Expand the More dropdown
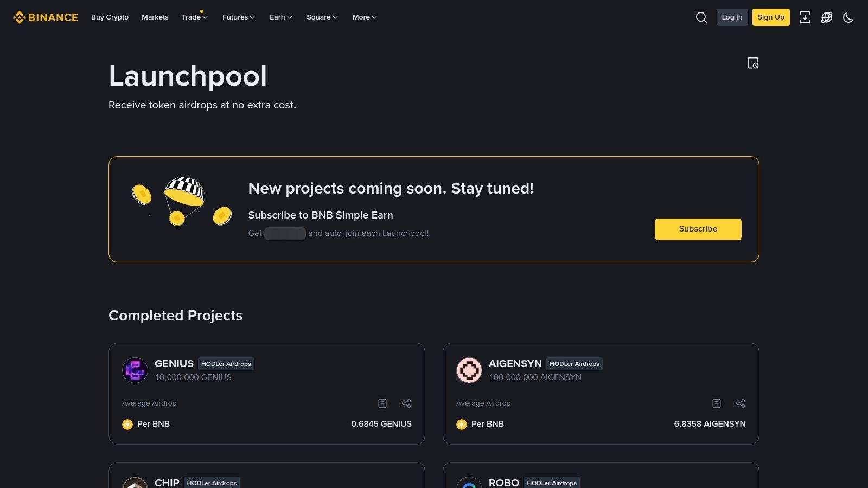 tap(365, 17)
